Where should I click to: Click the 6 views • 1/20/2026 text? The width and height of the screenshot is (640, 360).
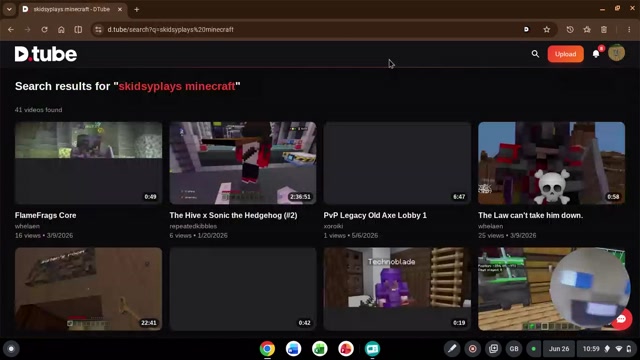[x=198, y=236]
